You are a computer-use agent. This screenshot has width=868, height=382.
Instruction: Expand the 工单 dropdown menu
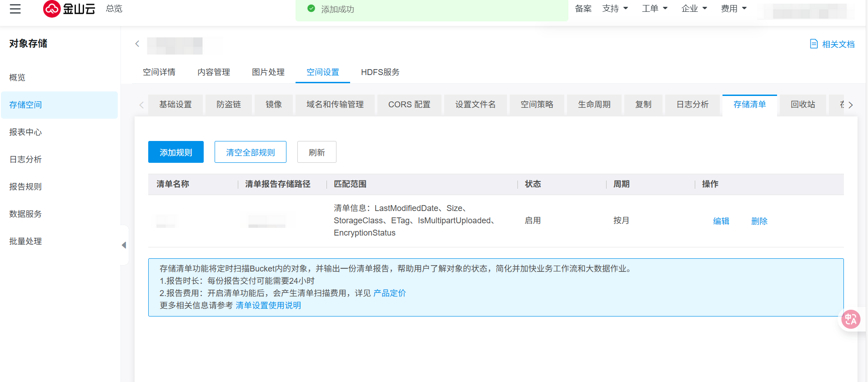pos(654,9)
